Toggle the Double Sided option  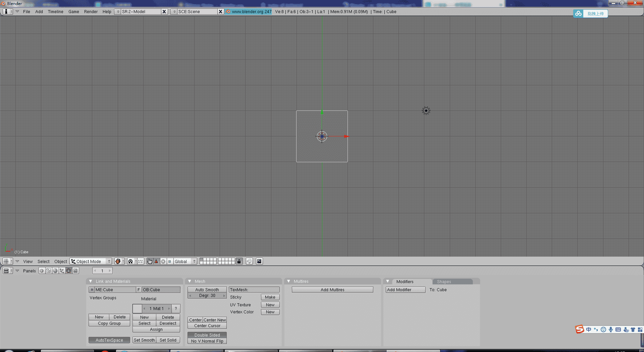coord(207,335)
